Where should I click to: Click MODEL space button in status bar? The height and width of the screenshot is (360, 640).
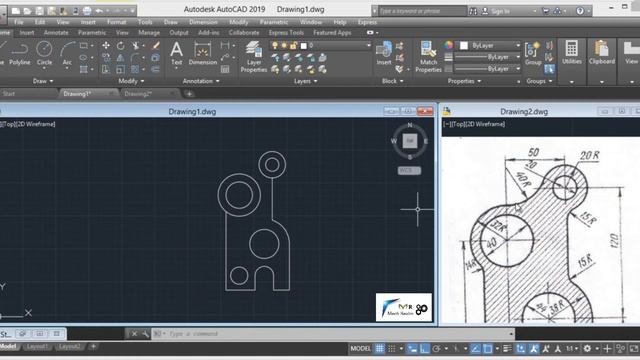(x=360, y=348)
